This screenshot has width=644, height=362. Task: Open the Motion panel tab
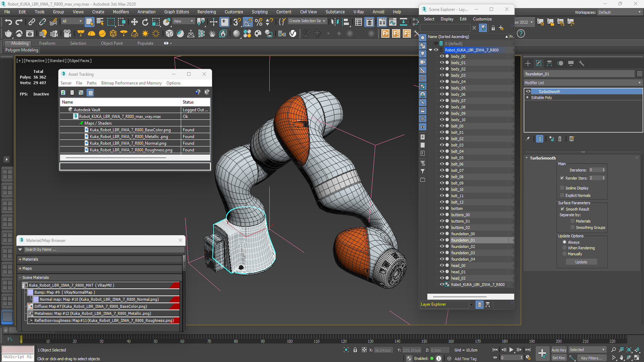coord(560,63)
